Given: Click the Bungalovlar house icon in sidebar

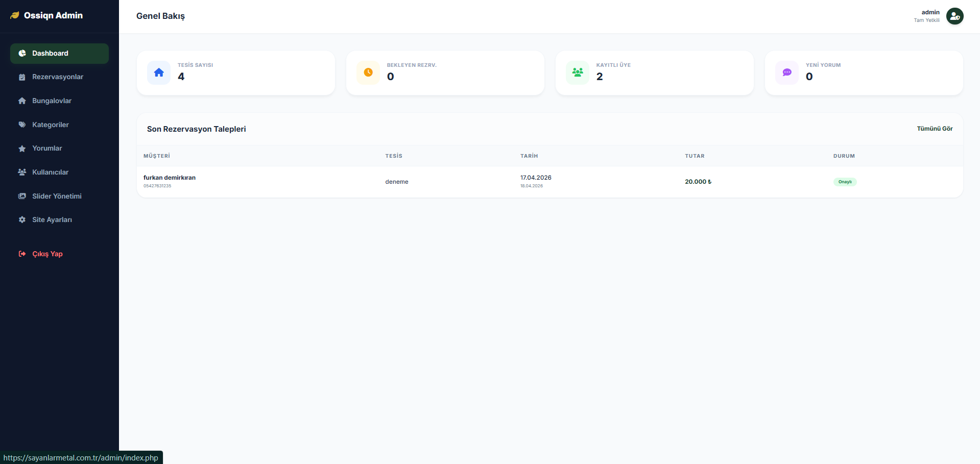Looking at the screenshot, I should pos(22,101).
